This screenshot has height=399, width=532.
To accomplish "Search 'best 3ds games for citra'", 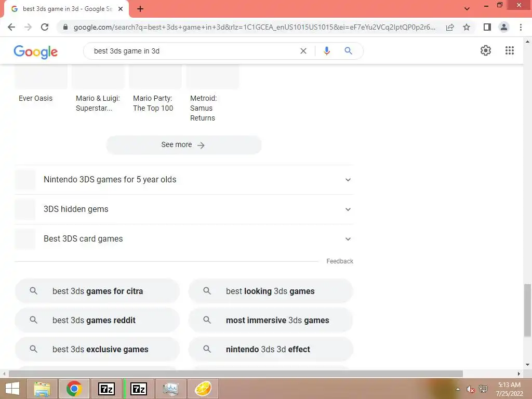I will point(97,291).
